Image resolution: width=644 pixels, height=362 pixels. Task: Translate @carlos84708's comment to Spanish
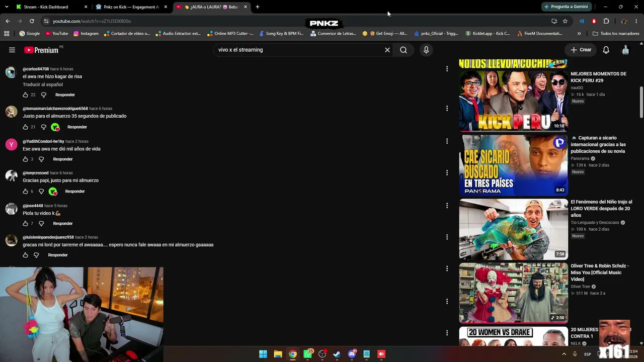[43, 84]
